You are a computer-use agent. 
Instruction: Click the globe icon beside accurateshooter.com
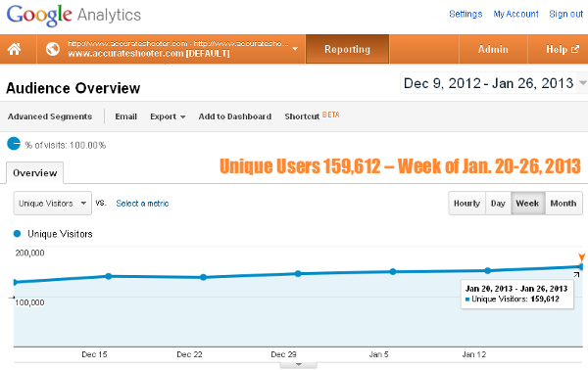pyautogui.click(x=53, y=49)
